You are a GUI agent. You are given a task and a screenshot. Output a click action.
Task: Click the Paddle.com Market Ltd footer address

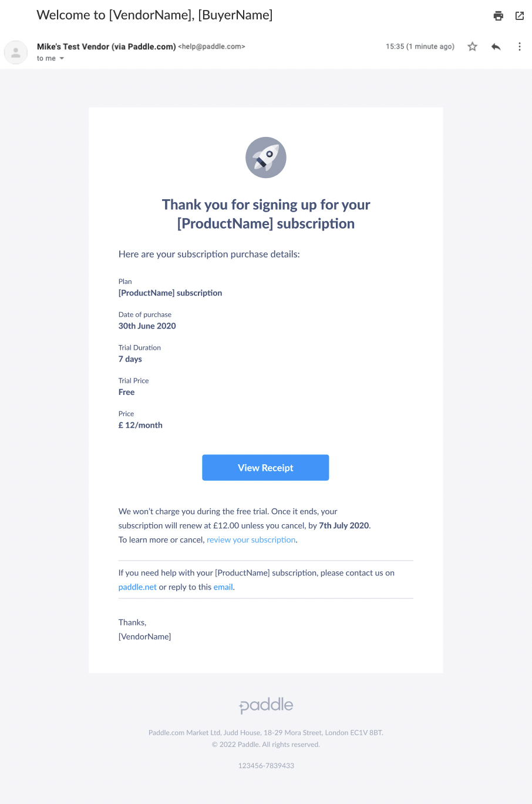click(266, 733)
